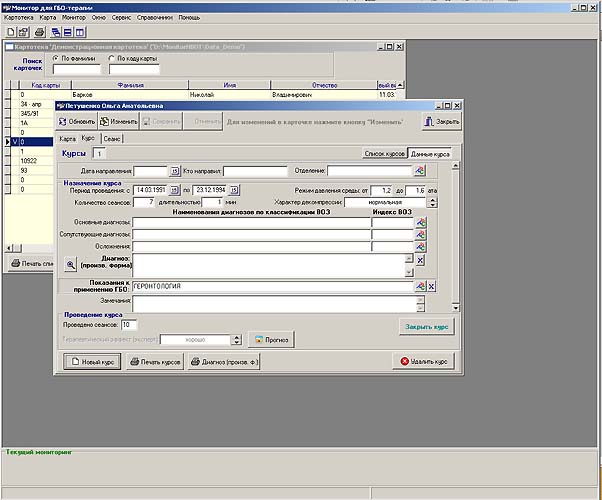Click the 'Новый курс' button

point(92,362)
